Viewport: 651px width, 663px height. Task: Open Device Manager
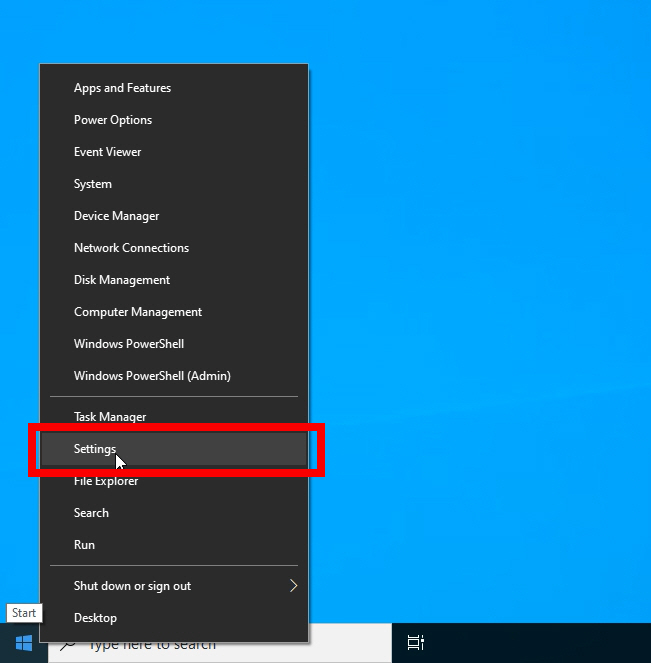(174, 216)
